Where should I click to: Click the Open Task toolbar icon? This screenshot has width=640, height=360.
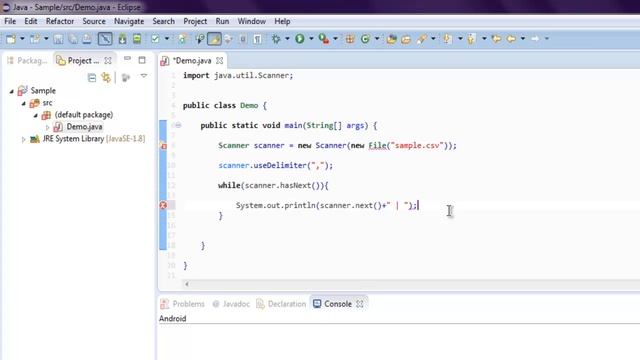point(406,39)
